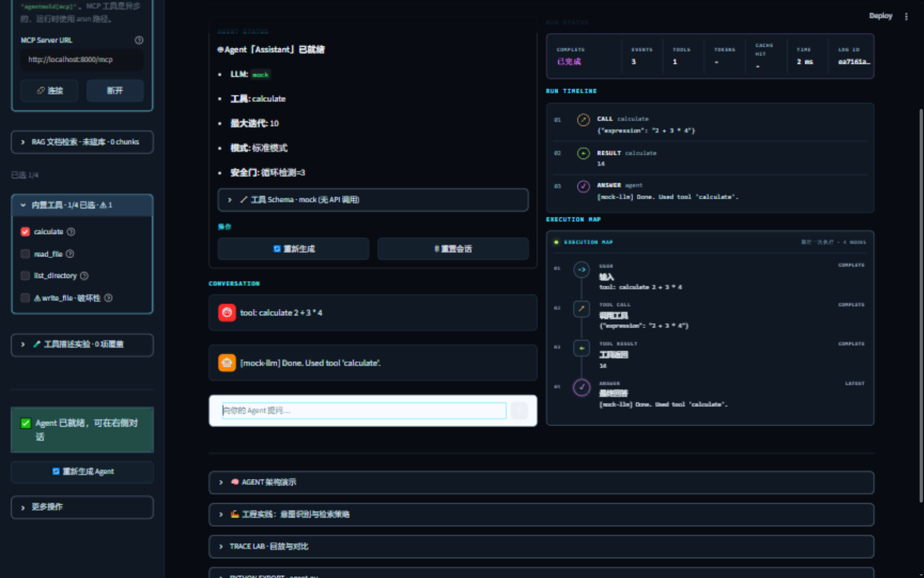The height and width of the screenshot is (578, 924).
Task: Click the user message 'tool: calculate 2 + 3 * 4'
Action: click(x=281, y=313)
